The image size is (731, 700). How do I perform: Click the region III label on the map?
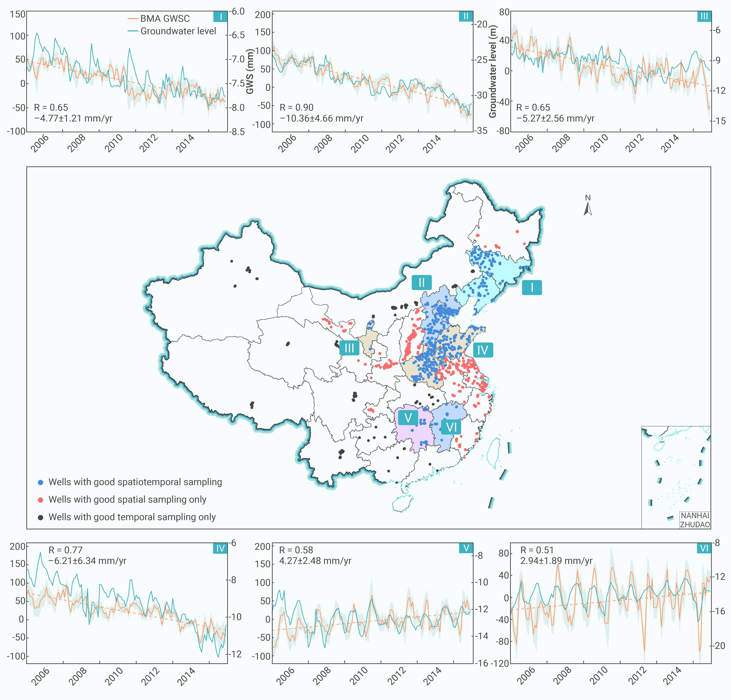point(349,348)
